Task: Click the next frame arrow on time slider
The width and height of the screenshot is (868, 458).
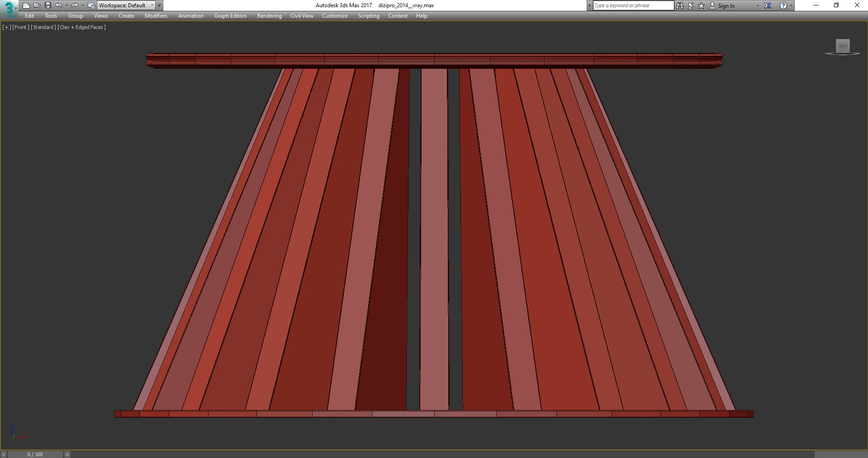Action: coord(67,454)
